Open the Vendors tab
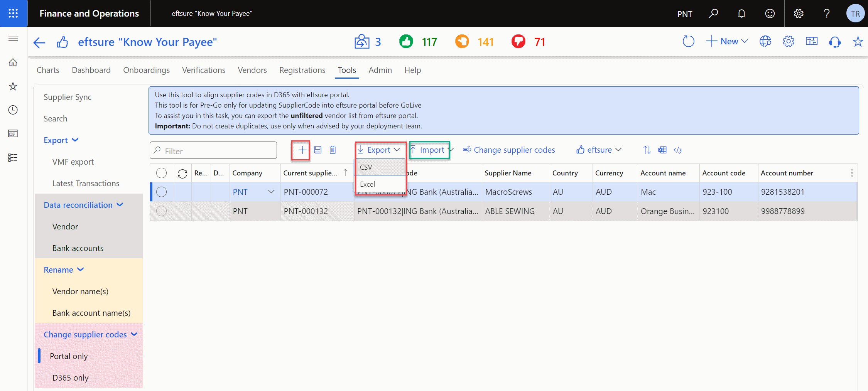868x391 pixels. (x=252, y=70)
